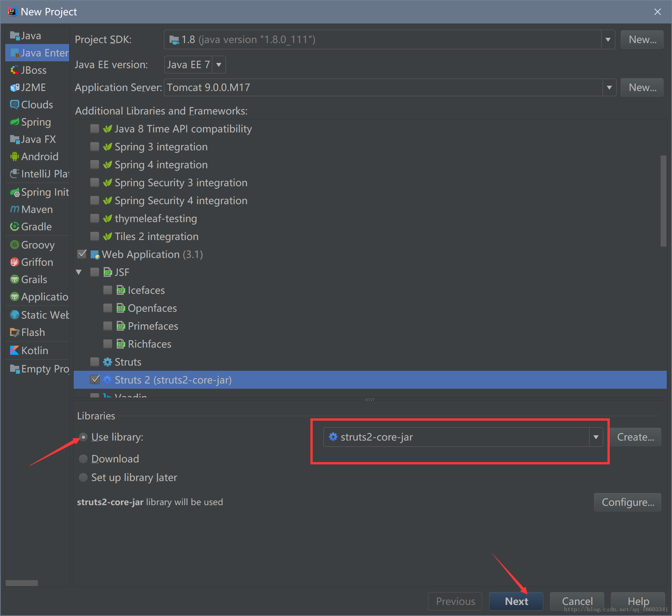Enable Java 8 Time API compatibility checkbox

click(95, 129)
